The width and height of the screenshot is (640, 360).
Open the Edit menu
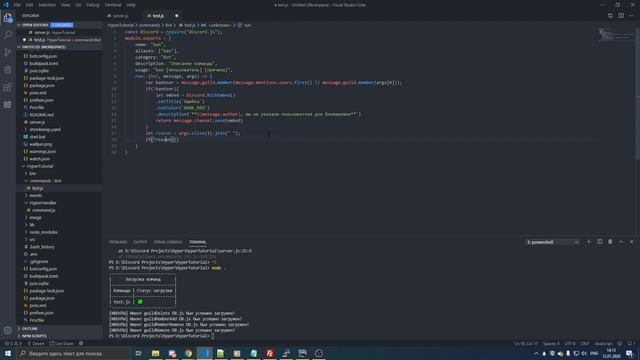click(x=29, y=5)
